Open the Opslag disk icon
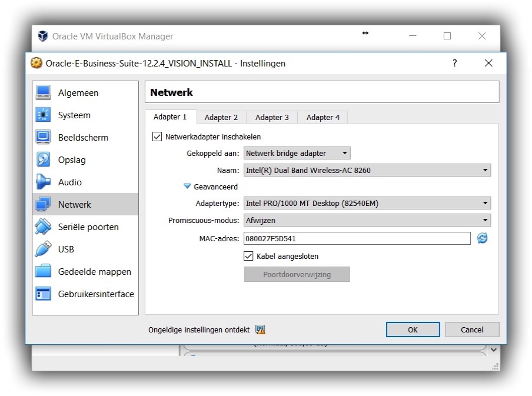 (x=43, y=160)
